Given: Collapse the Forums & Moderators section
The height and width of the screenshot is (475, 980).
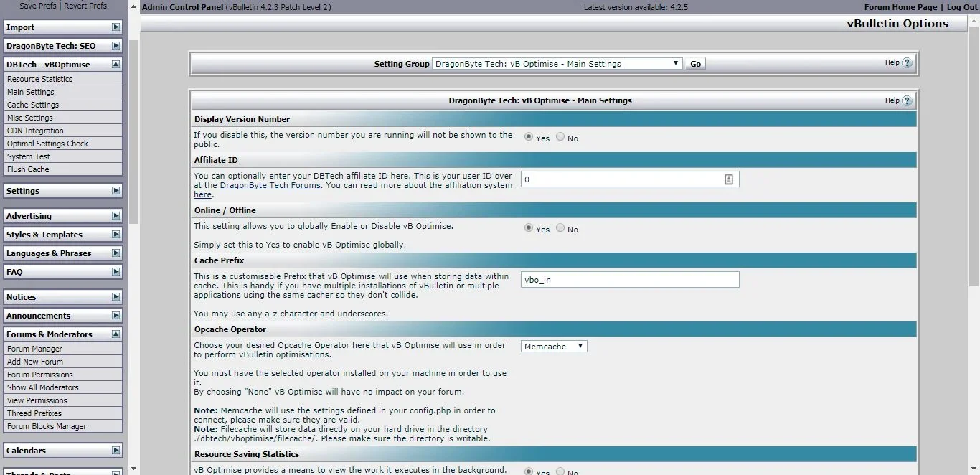Looking at the screenshot, I should pos(116,334).
